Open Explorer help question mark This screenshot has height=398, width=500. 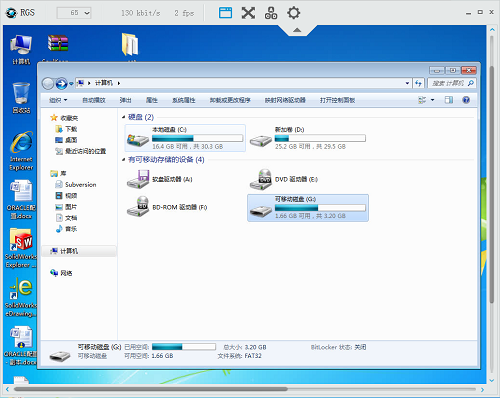466,100
